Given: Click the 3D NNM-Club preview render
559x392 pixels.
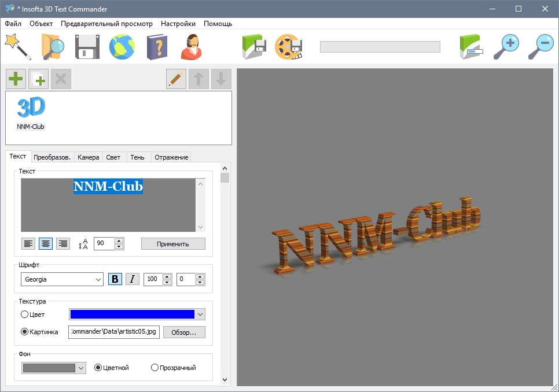Looking at the screenshot, I should click(376, 235).
